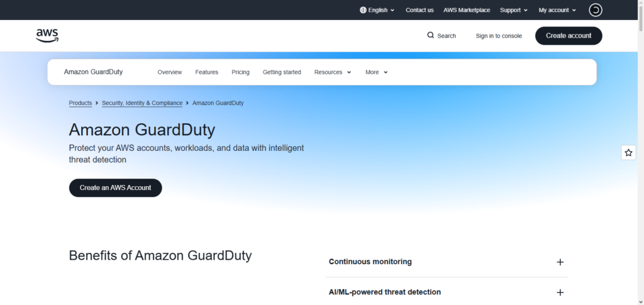The image size is (644, 305).
Task: Click the AWS logo
Action: point(47,36)
